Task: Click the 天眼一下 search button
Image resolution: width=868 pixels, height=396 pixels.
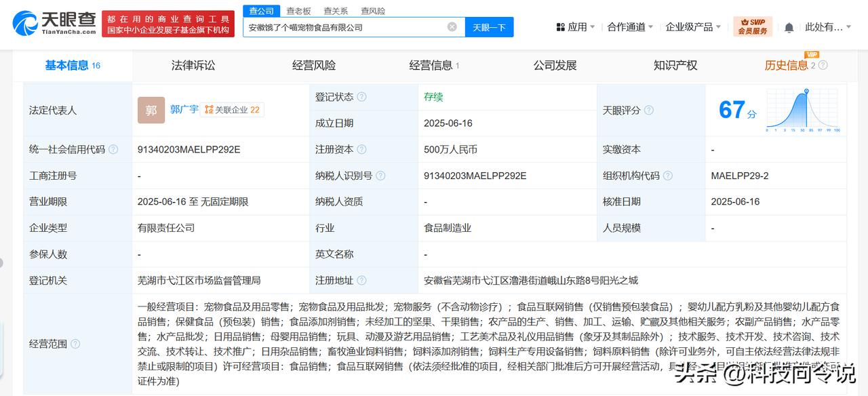Action: 489,27
